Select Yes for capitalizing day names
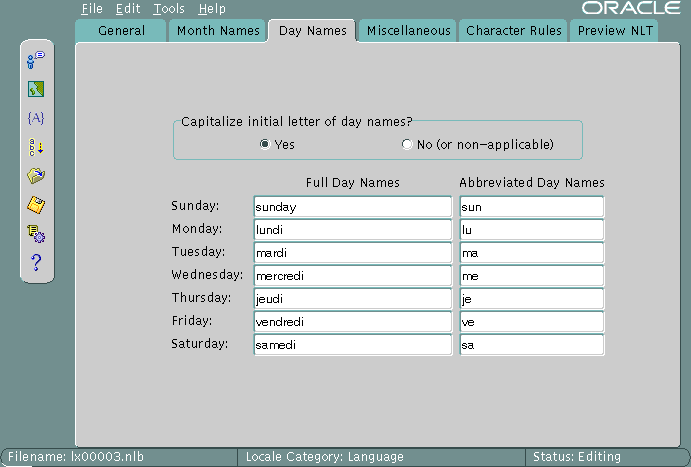Screen dimensions: 691x467 [265, 144]
